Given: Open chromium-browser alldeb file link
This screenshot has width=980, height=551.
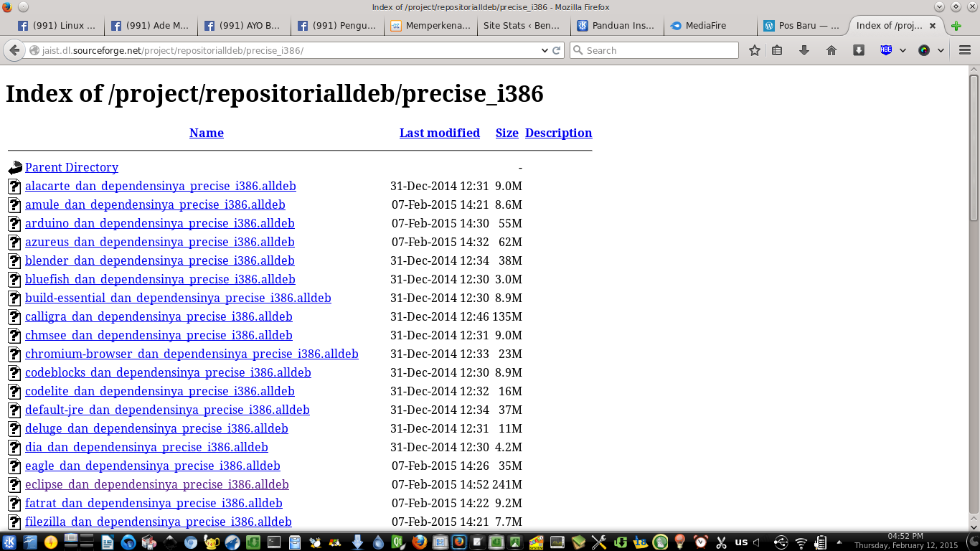Looking at the screenshot, I should tap(192, 354).
